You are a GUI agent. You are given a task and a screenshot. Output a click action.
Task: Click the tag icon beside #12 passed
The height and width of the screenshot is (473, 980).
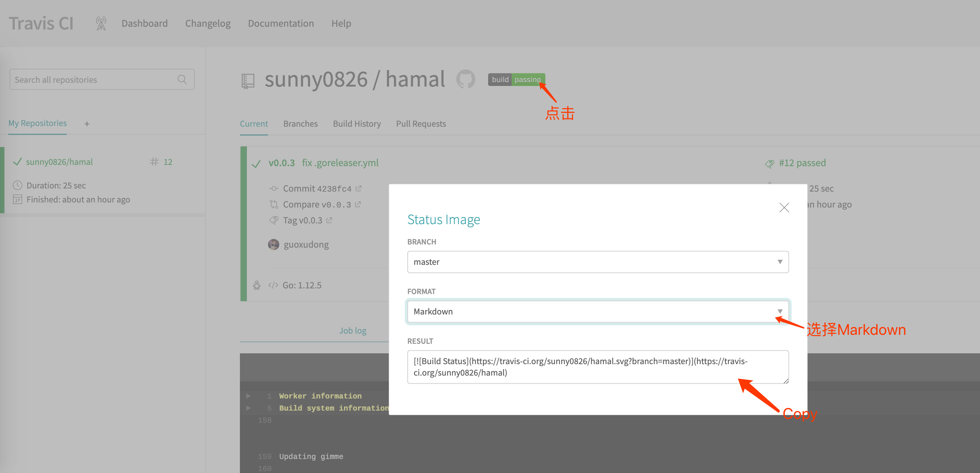(770, 164)
